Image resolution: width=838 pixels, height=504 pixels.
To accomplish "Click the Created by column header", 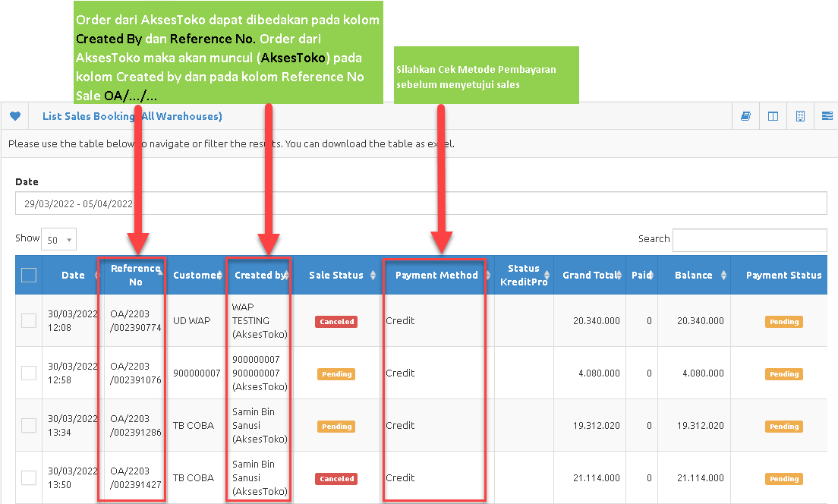I will point(260,275).
